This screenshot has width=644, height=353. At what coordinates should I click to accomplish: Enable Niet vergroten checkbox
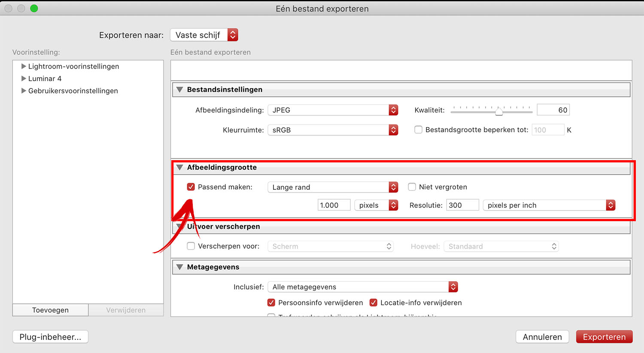(412, 187)
